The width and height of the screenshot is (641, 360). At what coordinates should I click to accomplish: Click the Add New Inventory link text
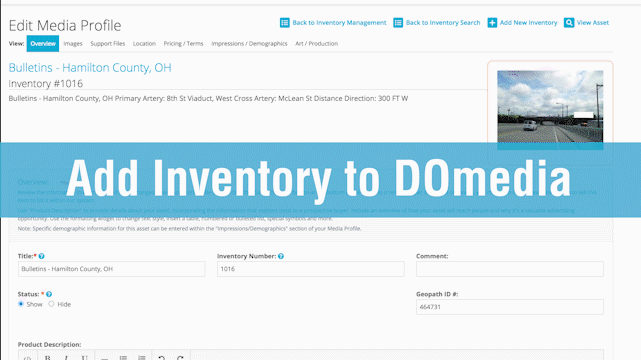[x=528, y=22]
